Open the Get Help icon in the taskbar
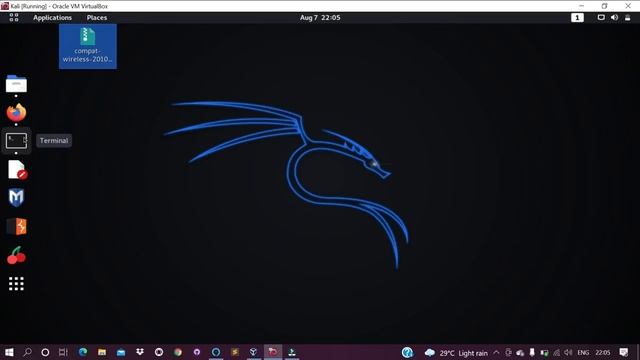640x360 pixels. click(x=407, y=352)
